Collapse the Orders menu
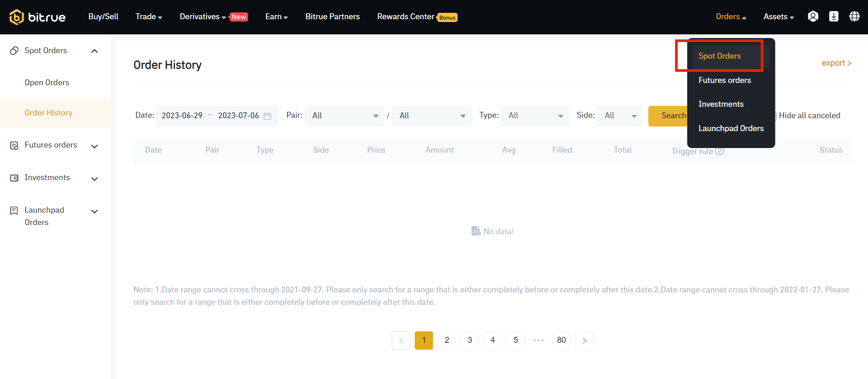This screenshot has height=379, width=868. (731, 16)
